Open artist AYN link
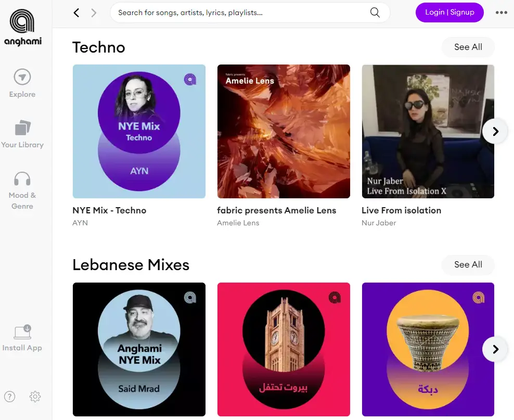This screenshot has width=514, height=420. 80,223
